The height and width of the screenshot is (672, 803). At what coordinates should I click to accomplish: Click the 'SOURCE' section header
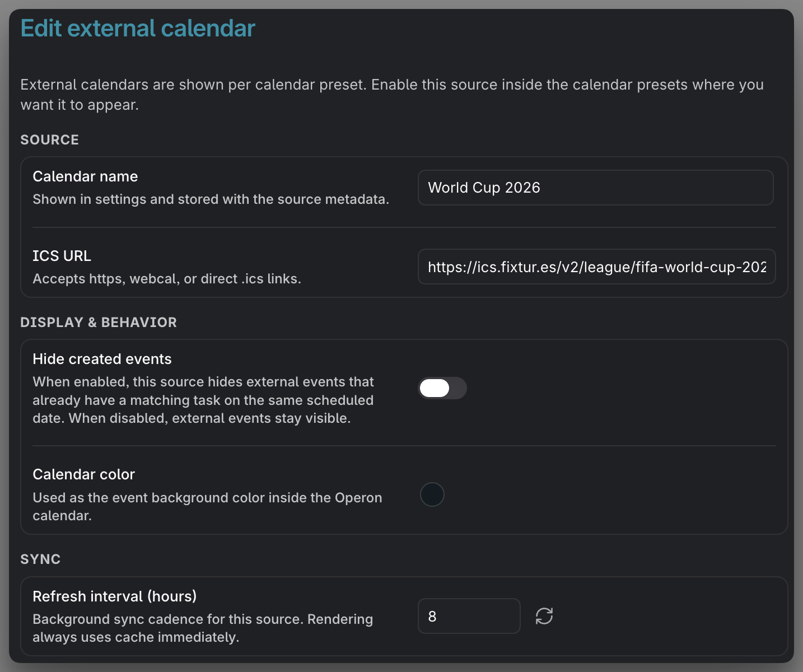pos(49,139)
